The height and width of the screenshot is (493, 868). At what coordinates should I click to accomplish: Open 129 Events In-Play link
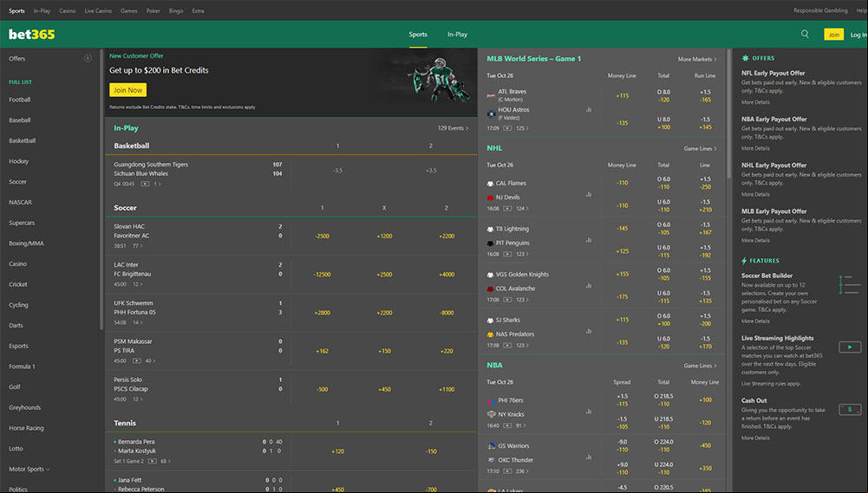click(453, 128)
